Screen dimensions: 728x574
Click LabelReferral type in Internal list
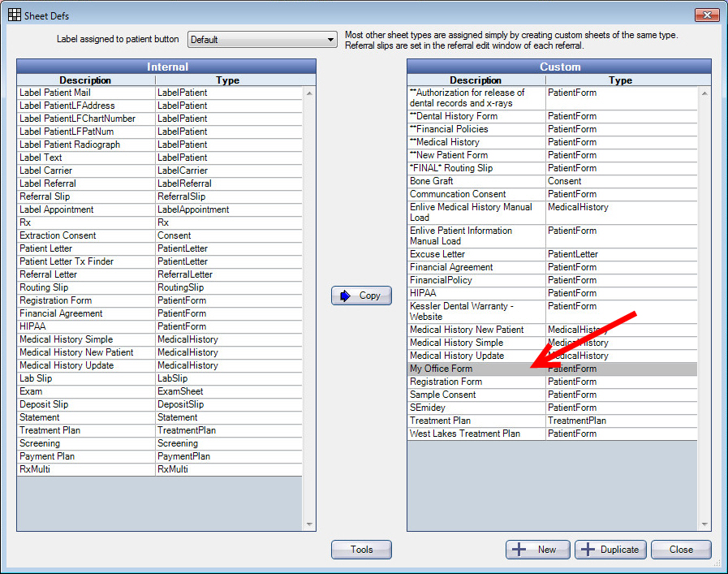184,183
